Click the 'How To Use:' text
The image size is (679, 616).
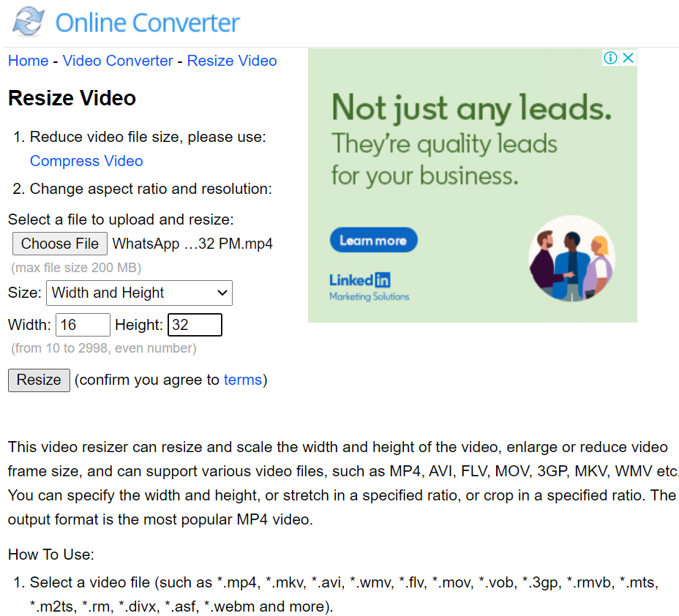tap(51, 555)
